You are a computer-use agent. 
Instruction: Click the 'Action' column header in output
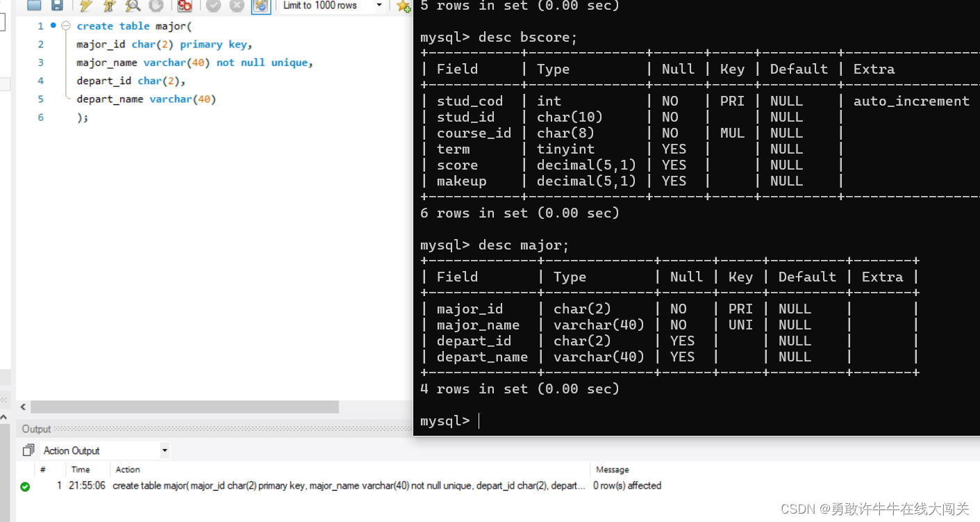pyautogui.click(x=128, y=470)
